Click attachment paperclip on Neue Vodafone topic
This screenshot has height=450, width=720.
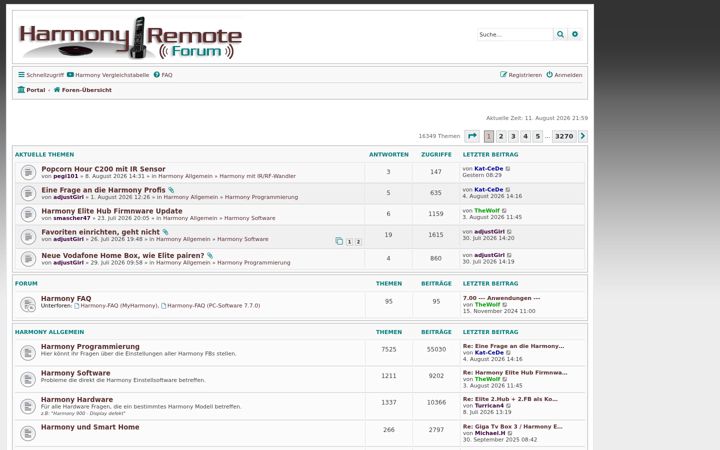click(210, 256)
